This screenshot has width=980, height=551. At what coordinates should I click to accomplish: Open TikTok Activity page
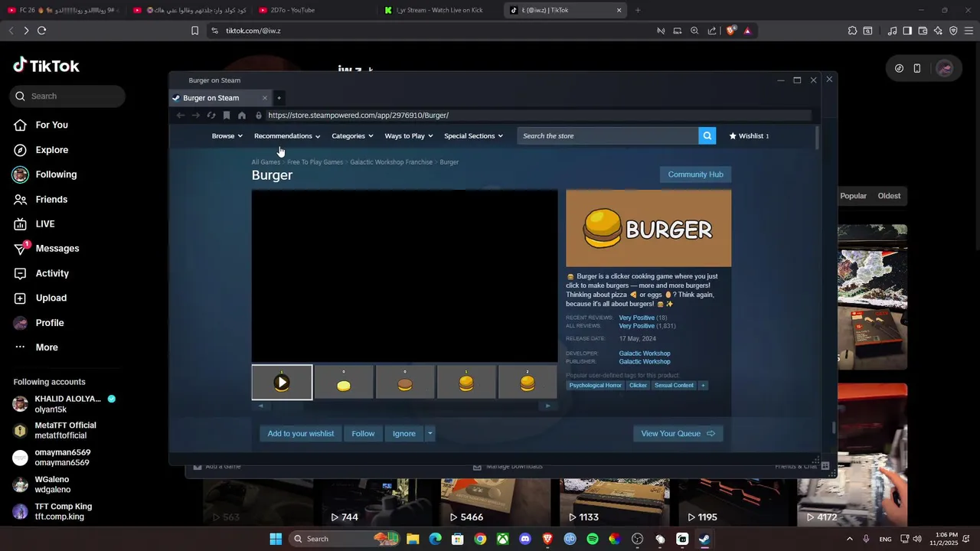click(x=41, y=273)
